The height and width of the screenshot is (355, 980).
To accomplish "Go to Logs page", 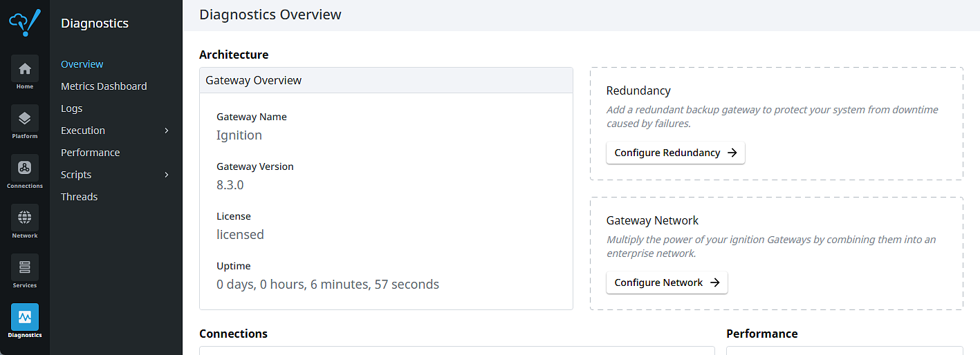I will (x=72, y=108).
